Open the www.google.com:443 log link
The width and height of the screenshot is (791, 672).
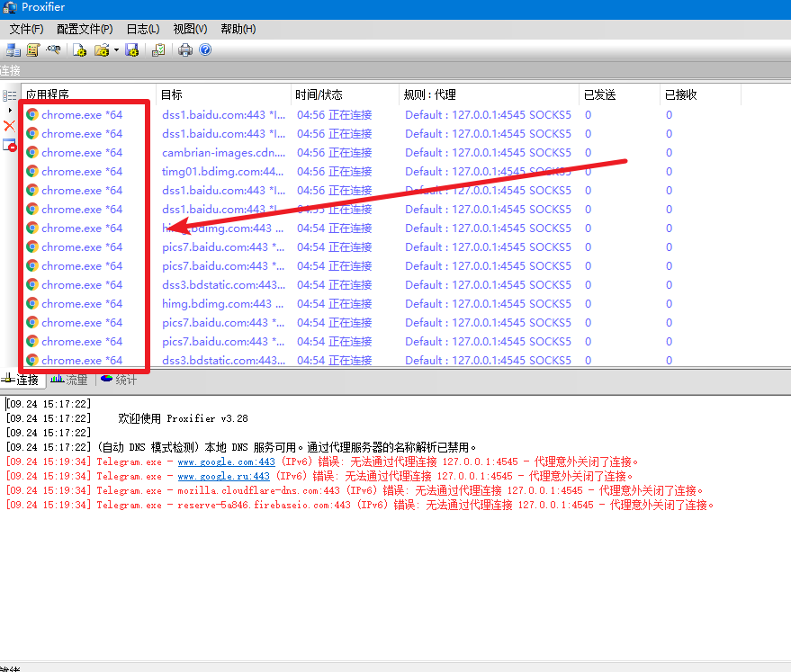tap(227, 461)
